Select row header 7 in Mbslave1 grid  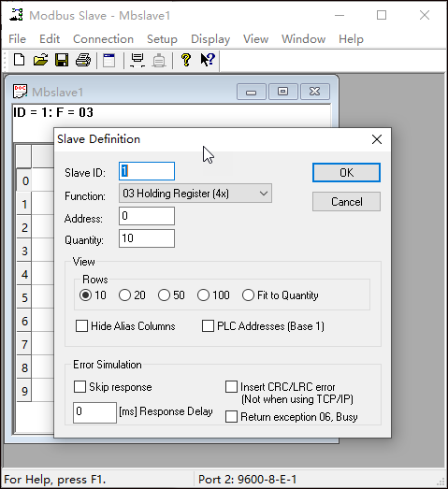[24, 344]
